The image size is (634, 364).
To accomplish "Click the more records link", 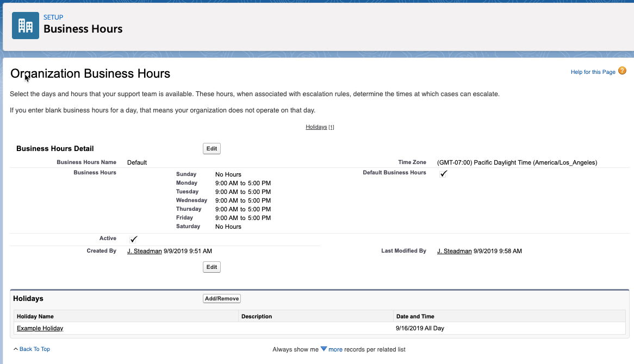I will pos(335,349).
